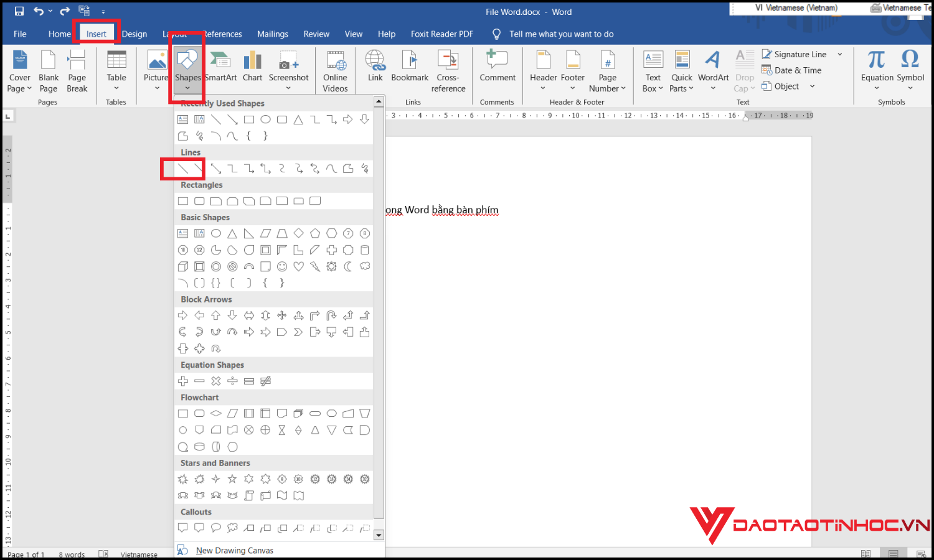Select the heart shape in Basic Shapes
Viewport: 934px width, 560px height.
point(299,267)
